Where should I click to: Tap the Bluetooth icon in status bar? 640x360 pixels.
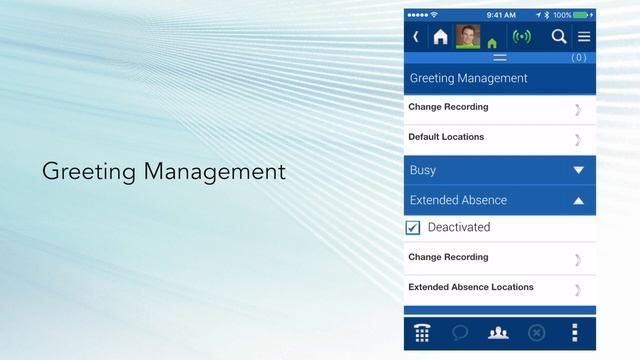tap(547, 15)
